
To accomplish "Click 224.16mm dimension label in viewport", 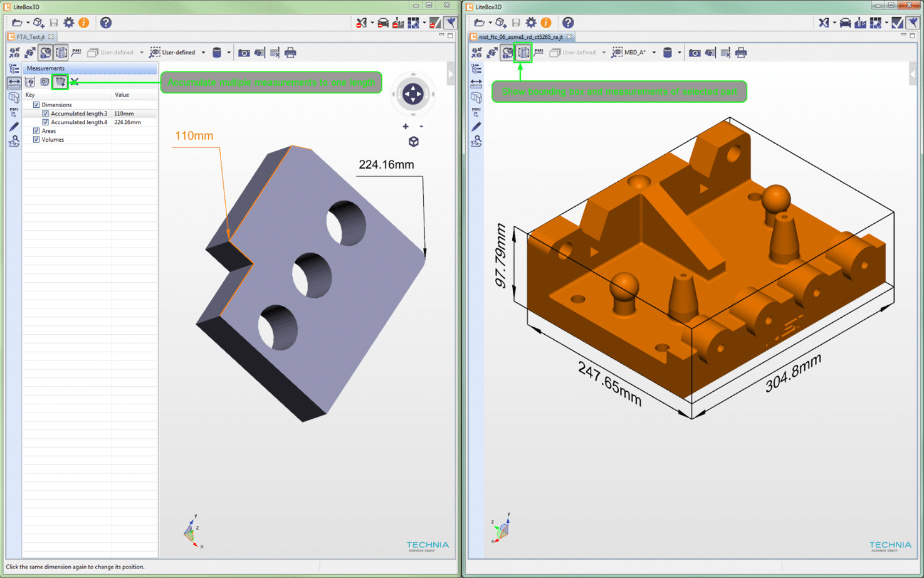I will (x=386, y=165).
